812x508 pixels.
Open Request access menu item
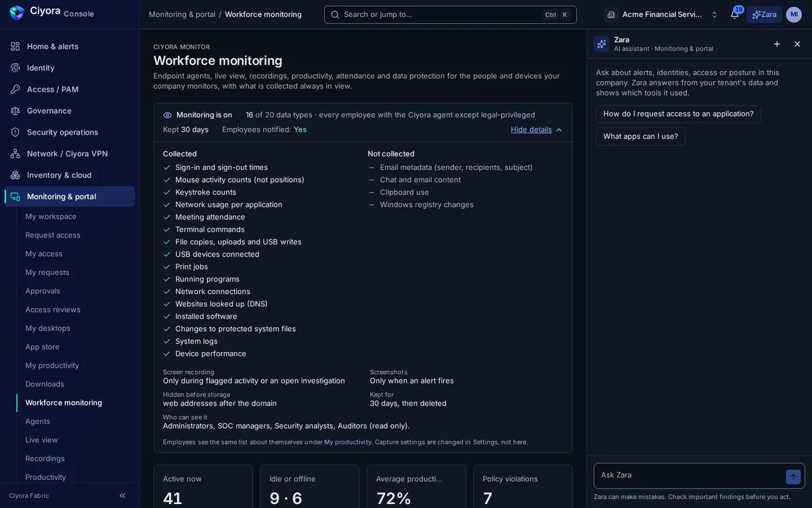[x=75, y=235]
